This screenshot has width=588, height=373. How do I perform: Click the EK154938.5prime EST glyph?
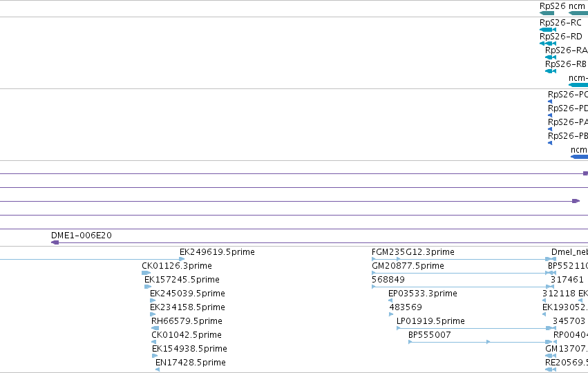pyautogui.click(x=155, y=356)
